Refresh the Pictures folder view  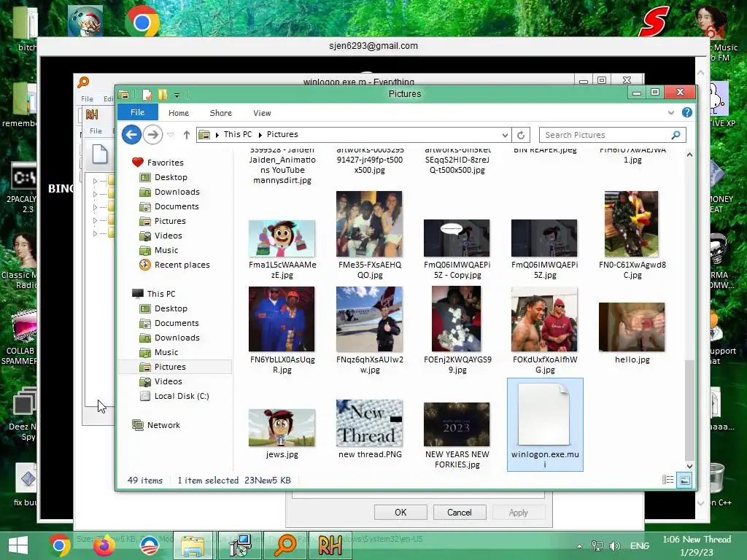tap(521, 135)
